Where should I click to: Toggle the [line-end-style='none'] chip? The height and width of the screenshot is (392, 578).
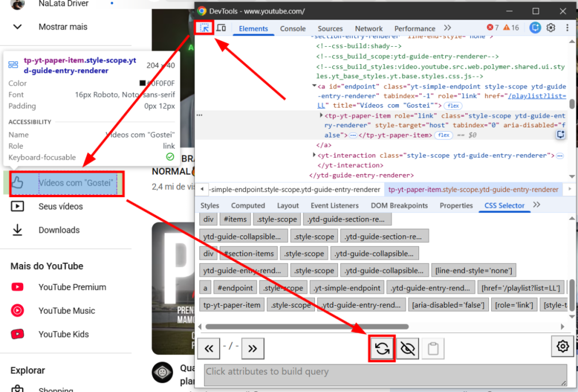[x=473, y=271]
